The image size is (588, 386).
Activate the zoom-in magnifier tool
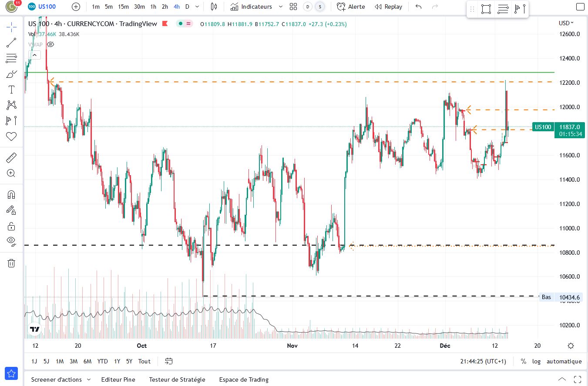tap(11, 173)
